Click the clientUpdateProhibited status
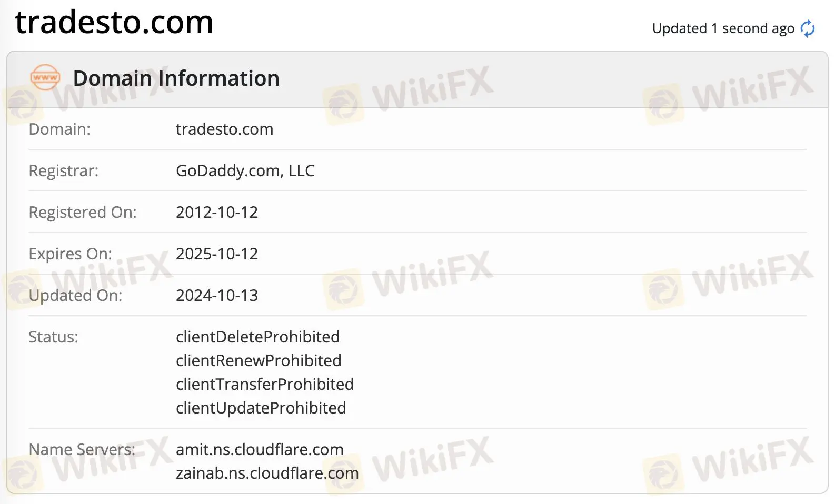The width and height of the screenshot is (835, 504). 261,408
